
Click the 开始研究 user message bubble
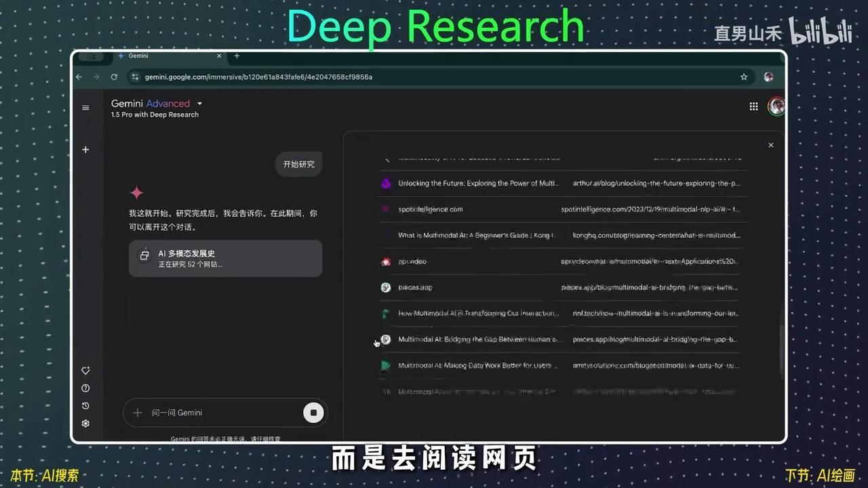[299, 164]
